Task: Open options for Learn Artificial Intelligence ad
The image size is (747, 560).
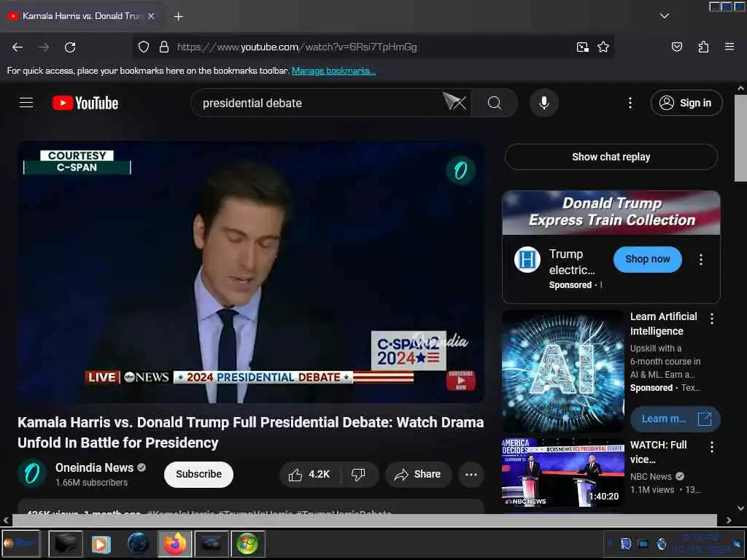Action: coord(712,319)
